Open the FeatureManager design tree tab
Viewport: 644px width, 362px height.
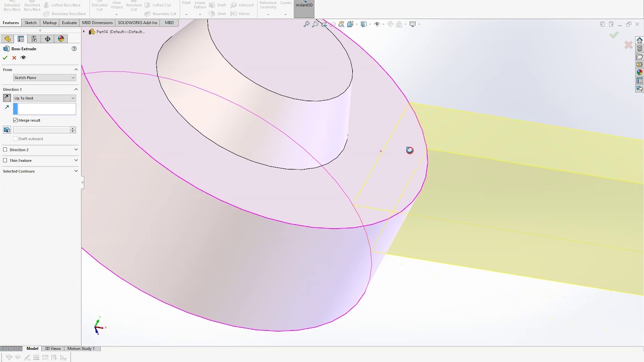point(7,39)
